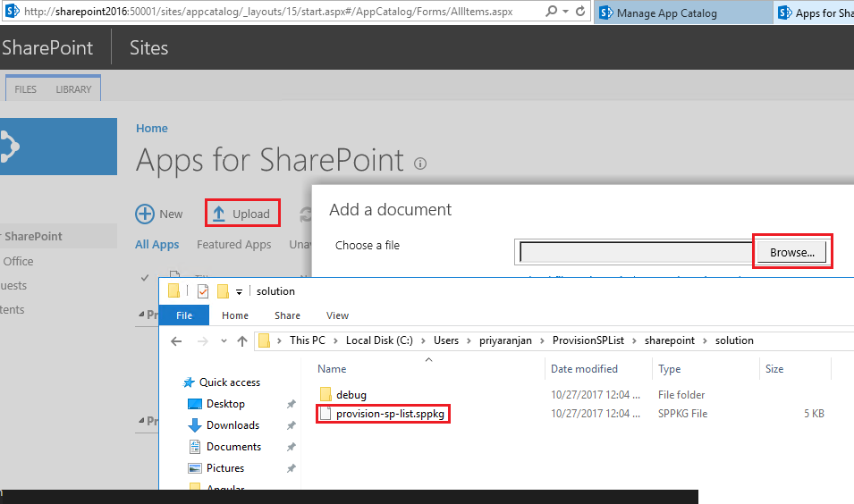Click the browser Refresh icon
This screenshot has width=854, height=504.
click(x=580, y=11)
